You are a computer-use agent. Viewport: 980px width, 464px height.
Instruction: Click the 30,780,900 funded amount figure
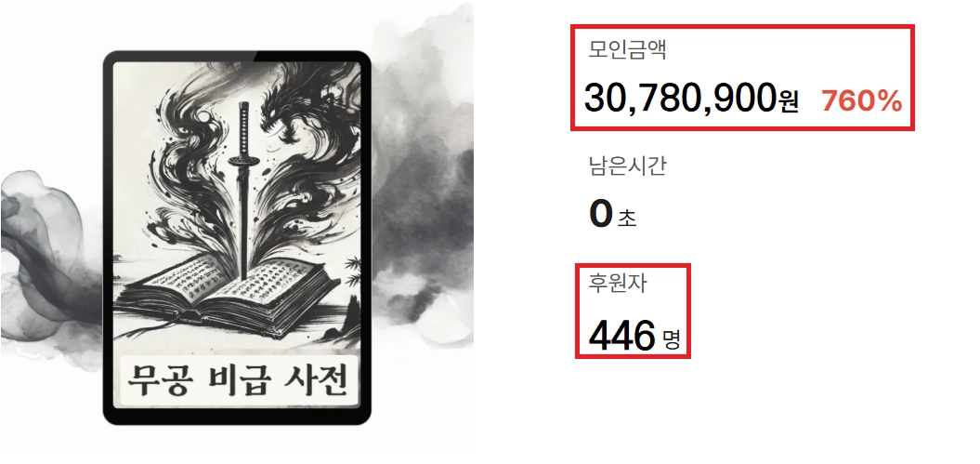(680, 99)
